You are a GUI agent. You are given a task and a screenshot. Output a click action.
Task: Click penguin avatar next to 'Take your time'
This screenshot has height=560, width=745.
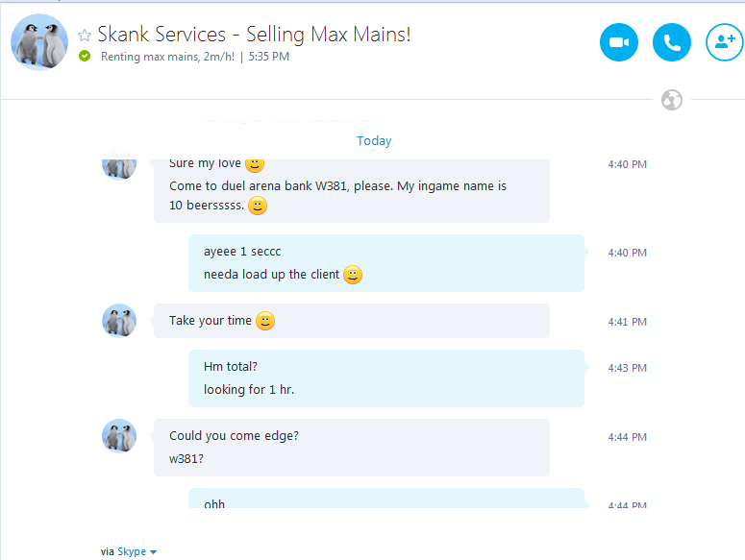coord(119,321)
